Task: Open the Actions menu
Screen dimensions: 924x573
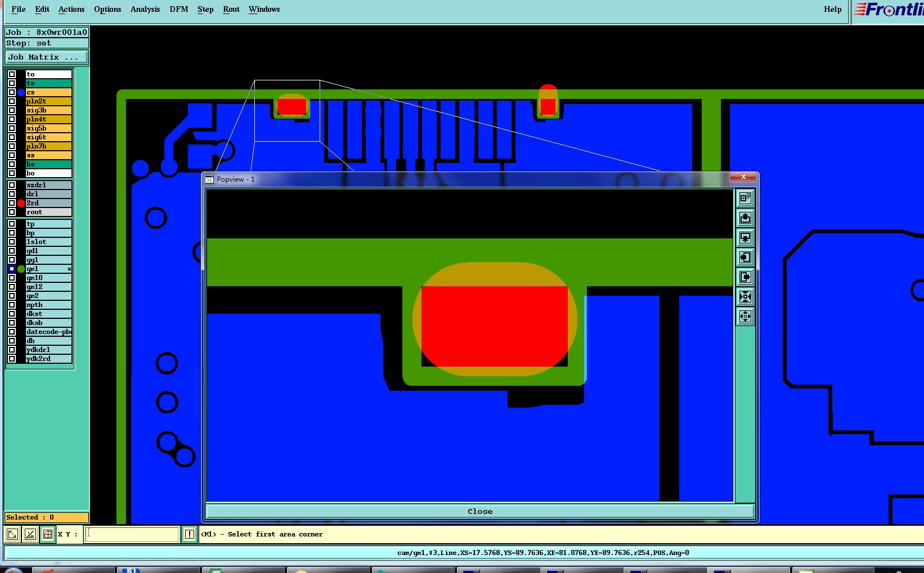Action: 71,9
